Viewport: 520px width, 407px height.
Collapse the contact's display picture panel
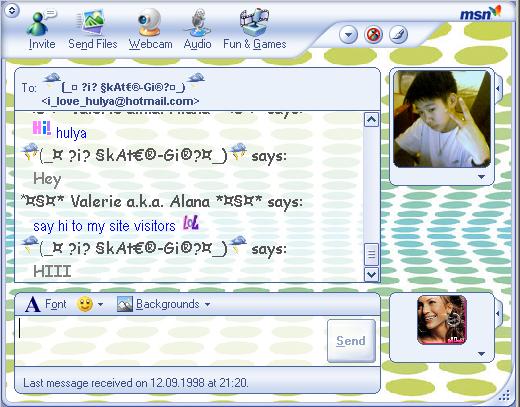pos(498,89)
